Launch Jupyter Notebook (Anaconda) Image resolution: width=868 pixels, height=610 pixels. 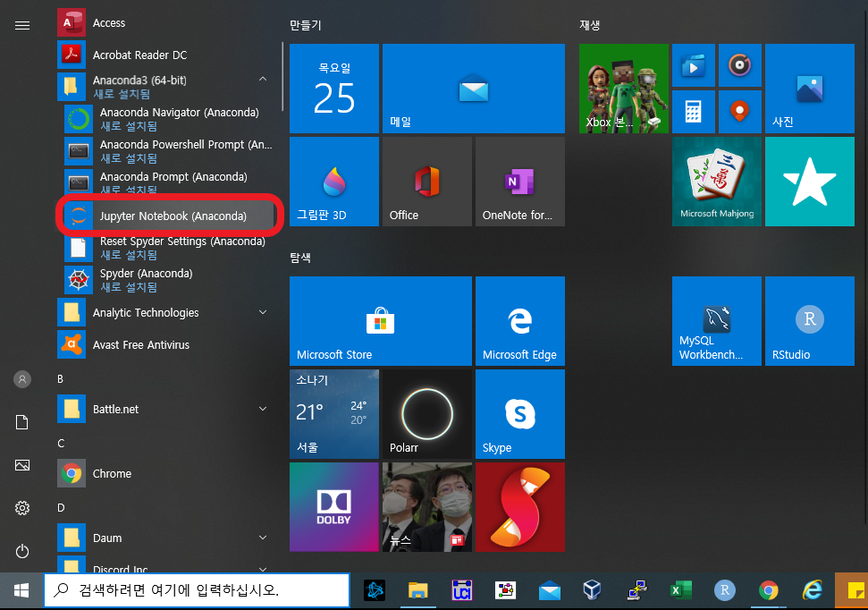click(x=169, y=216)
